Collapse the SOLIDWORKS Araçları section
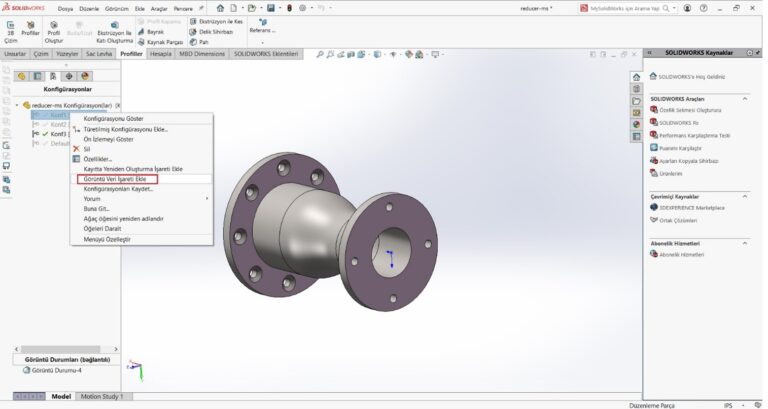This screenshot has height=409, width=768. click(745, 99)
